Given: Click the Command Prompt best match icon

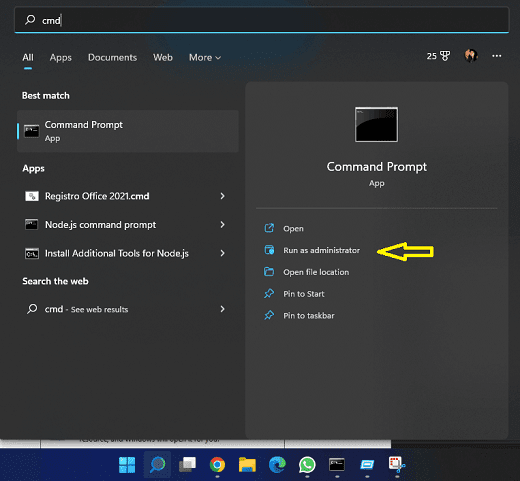Looking at the screenshot, I should pos(32,131).
